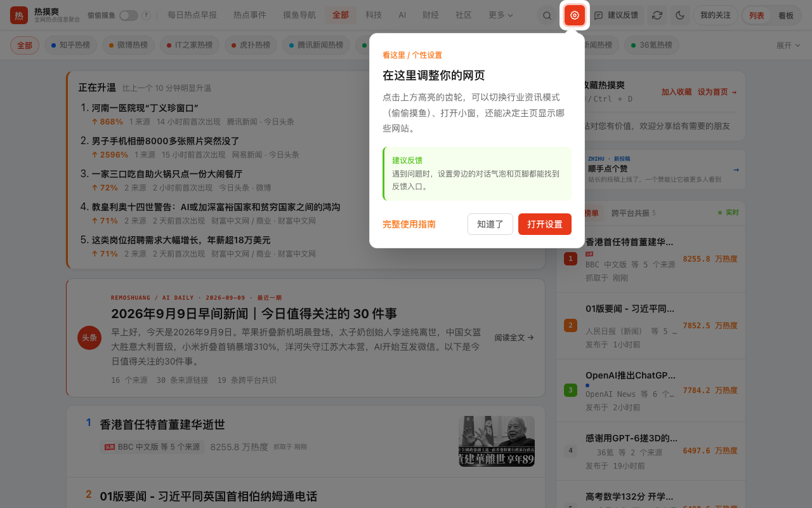Image resolution: width=812 pixels, height=508 pixels.
Task: Filter by 虎扑热榜 chip
Action: point(250,45)
